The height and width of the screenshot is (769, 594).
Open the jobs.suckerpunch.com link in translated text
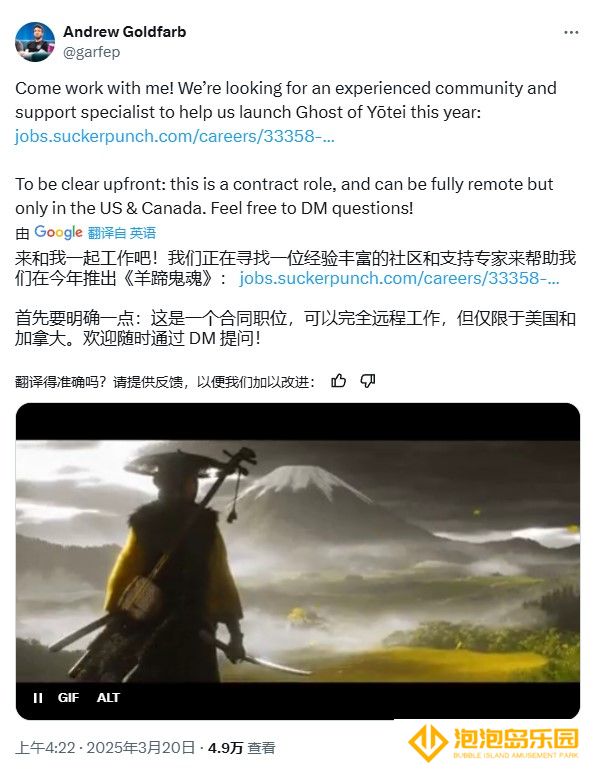[399, 278]
